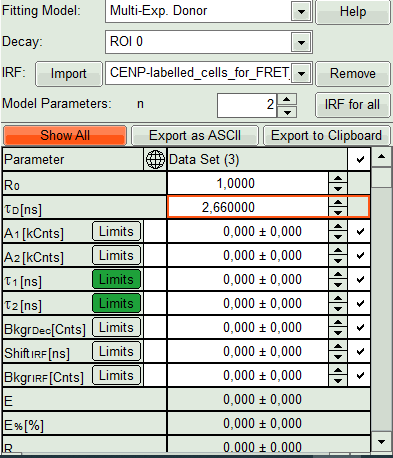Toggle the τ1 [ns] fit checkbox
The width and height of the screenshot is (393, 458).
(x=360, y=279)
